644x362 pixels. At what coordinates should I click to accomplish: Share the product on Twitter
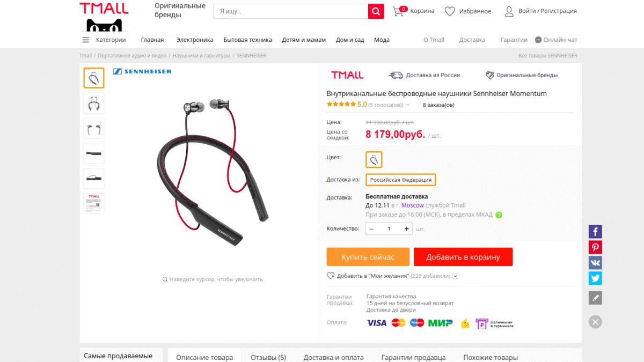tap(595, 278)
